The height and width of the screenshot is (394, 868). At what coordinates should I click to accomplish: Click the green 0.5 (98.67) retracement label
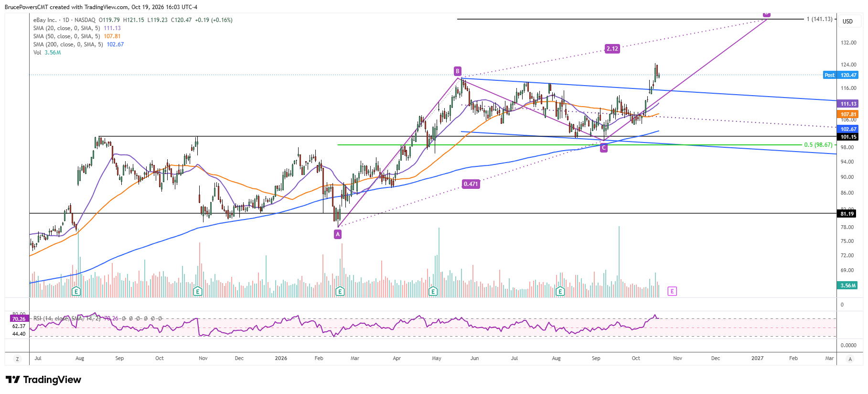pos(818,145)
